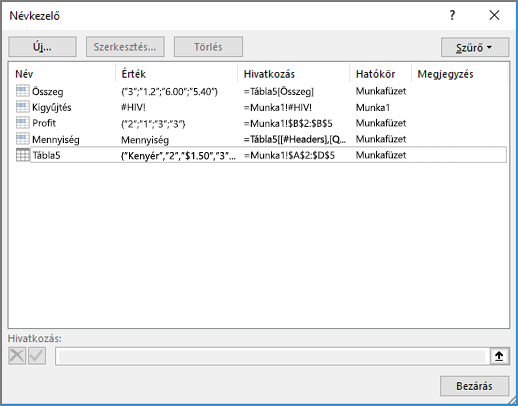Click the =Tábla5[Összeg] reference text

tap(279, 91)
